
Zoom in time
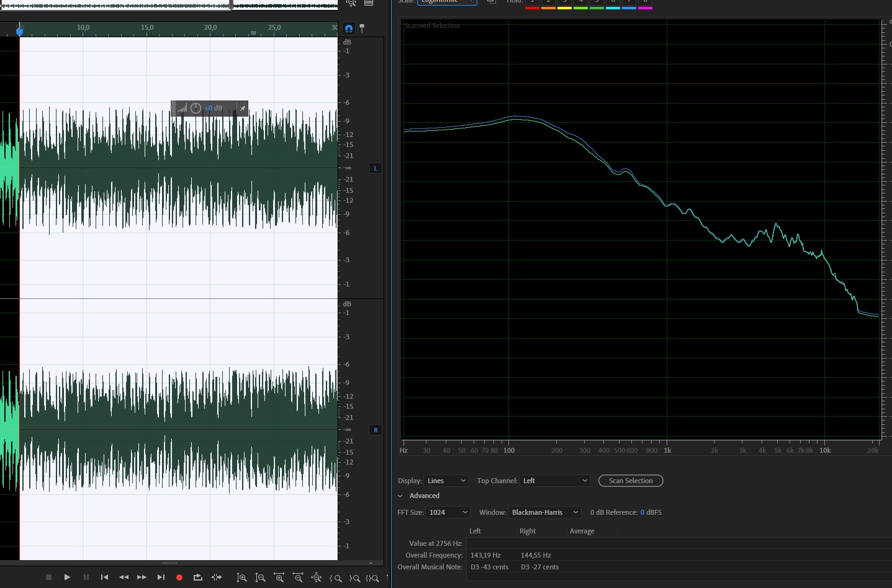(279, 577)
